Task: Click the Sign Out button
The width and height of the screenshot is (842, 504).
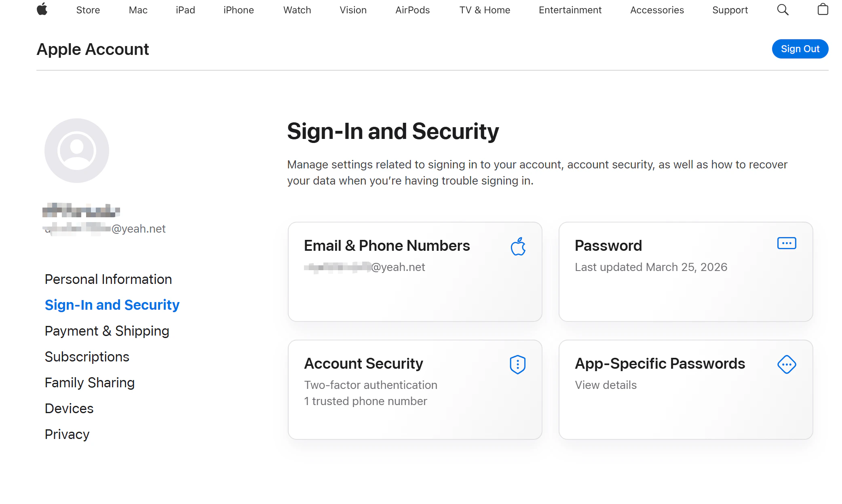Action: point(800,48)
